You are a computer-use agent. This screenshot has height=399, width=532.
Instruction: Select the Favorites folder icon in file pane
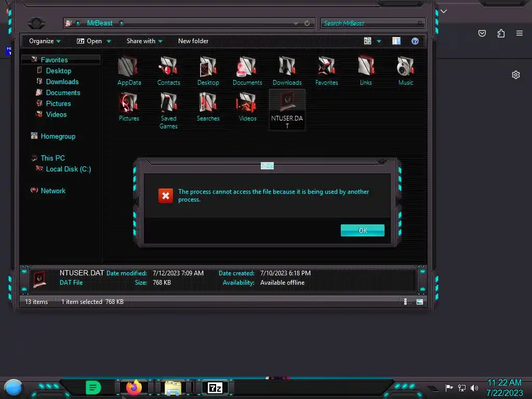pos(326,71)
